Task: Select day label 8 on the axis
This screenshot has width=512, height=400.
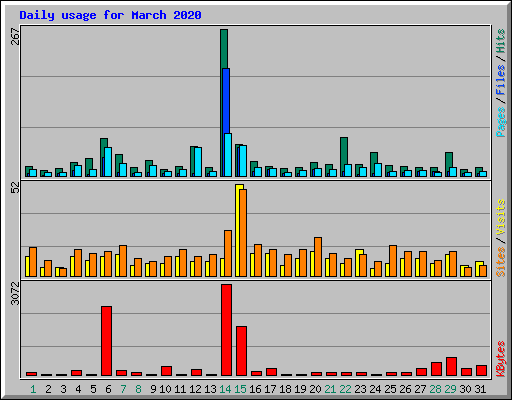Action: (x=138, y=389)
